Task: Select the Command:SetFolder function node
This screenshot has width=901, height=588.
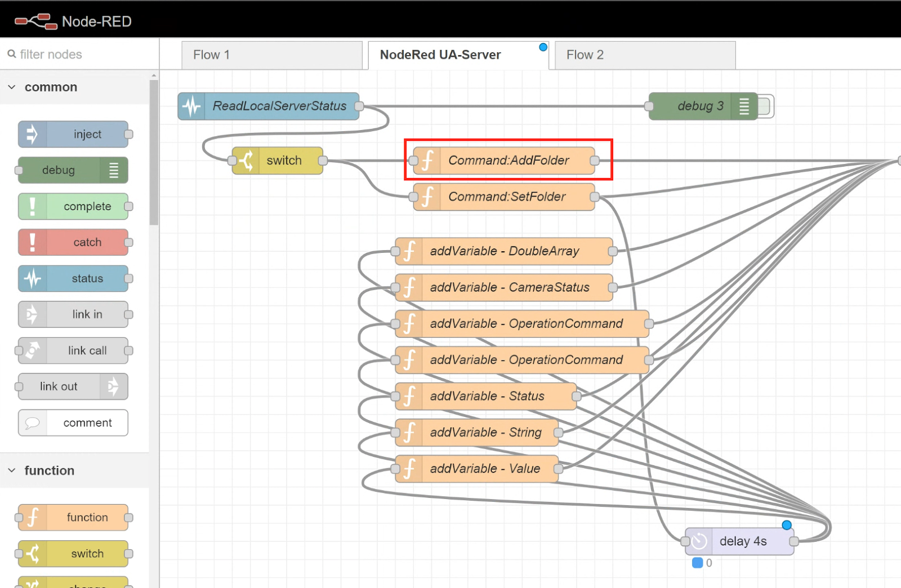Action: coord(504,197)
